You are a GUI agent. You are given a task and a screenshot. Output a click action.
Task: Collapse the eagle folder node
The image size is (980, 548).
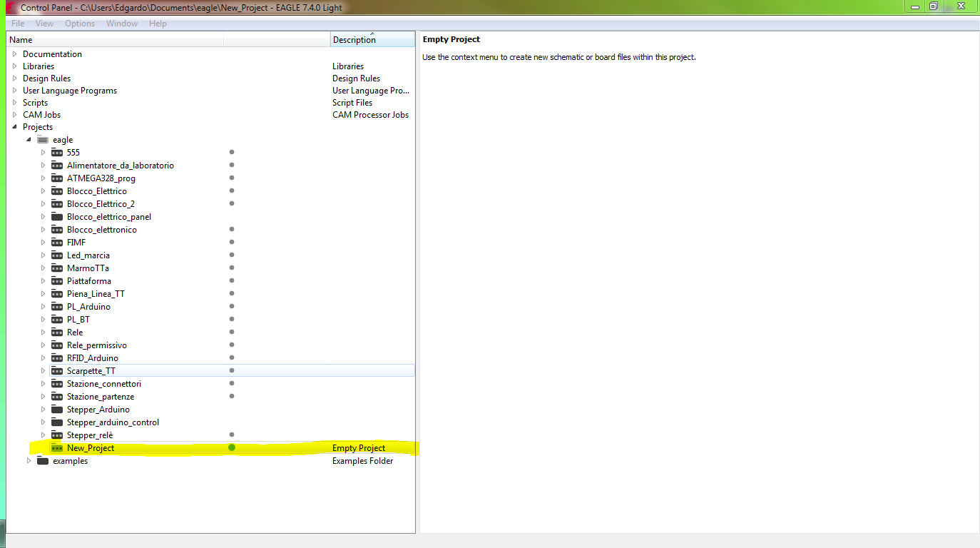tap(29, 140)
